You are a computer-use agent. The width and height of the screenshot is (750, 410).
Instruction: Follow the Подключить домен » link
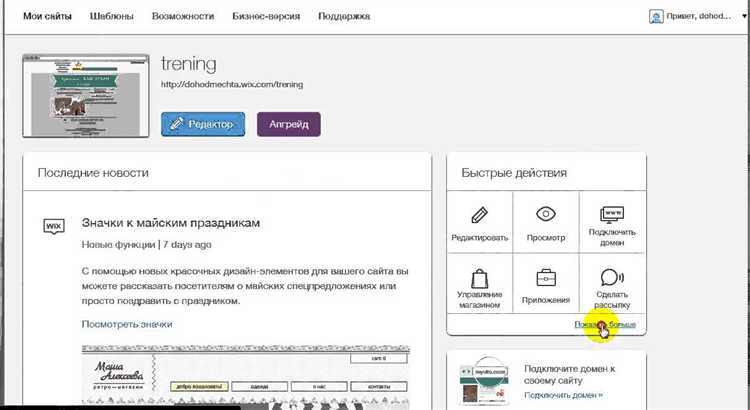point(563,395)
